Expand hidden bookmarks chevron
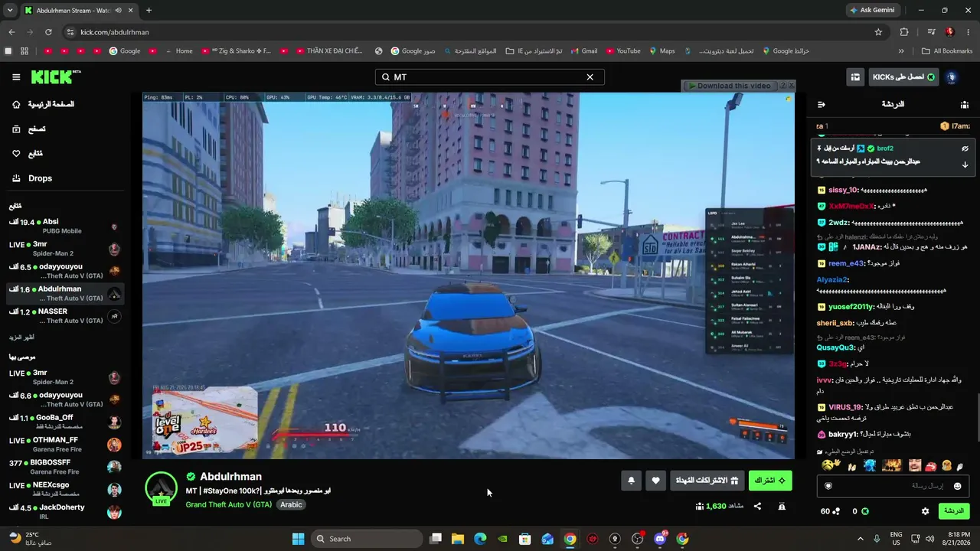Image resolution: width=980 pixels, height=551 pixels. [901, 51]
